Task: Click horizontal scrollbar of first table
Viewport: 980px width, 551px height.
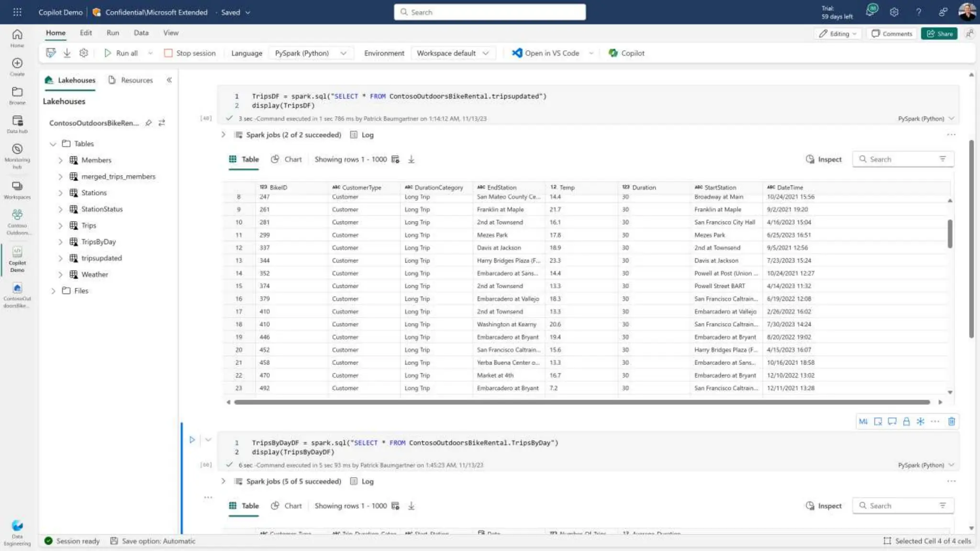Action: [581, 402]
